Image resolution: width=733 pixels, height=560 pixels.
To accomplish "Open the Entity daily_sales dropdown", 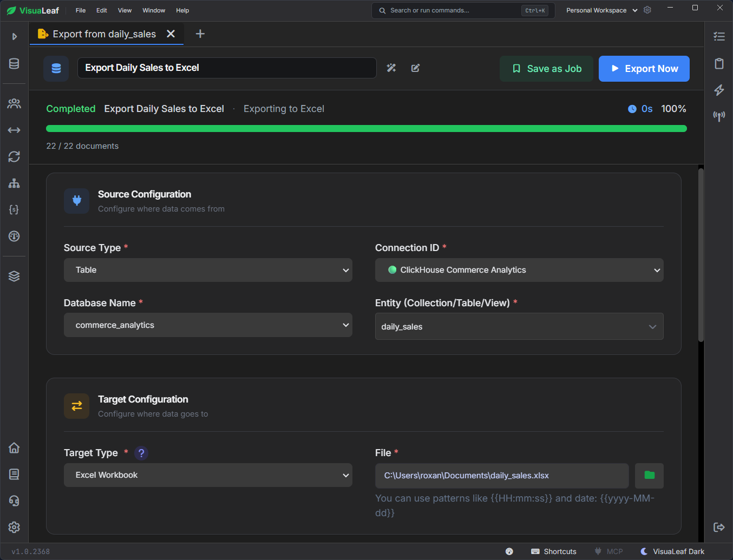I will point(519,326).
